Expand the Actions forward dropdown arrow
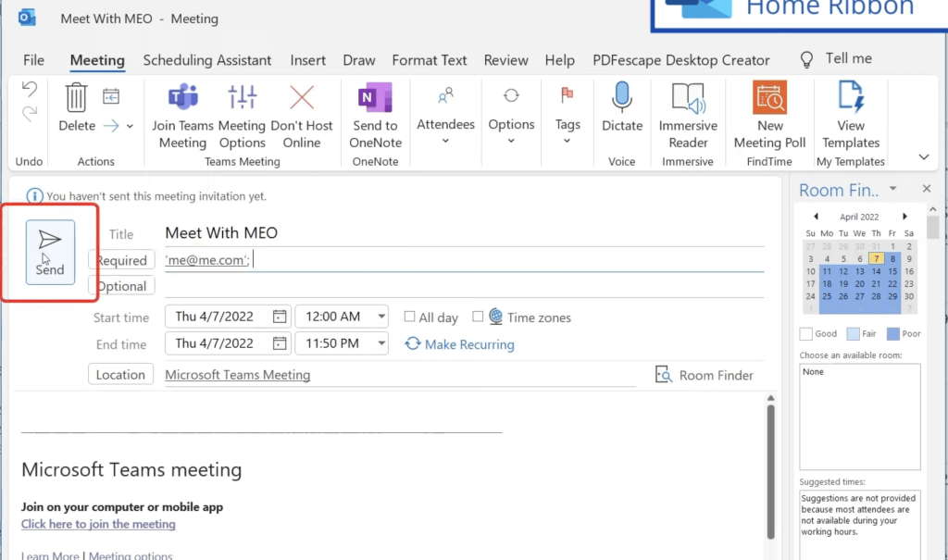This screenshot has height=560, width=948. (130, 127)
